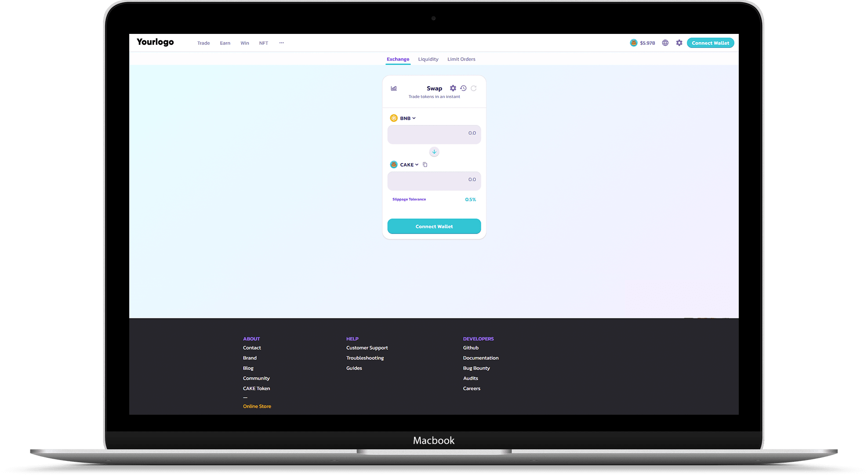Toggle slippage tolerance setting display
Screen dimensions: 868x475
pos(452,88)
